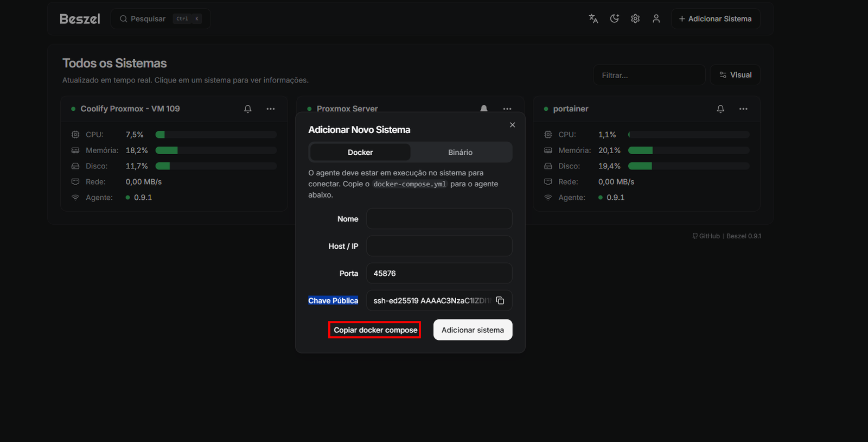The width and height of the screenshot is (868, 442).
Task: Toggle dark mode with moon icon
Action: click(614, 18)
